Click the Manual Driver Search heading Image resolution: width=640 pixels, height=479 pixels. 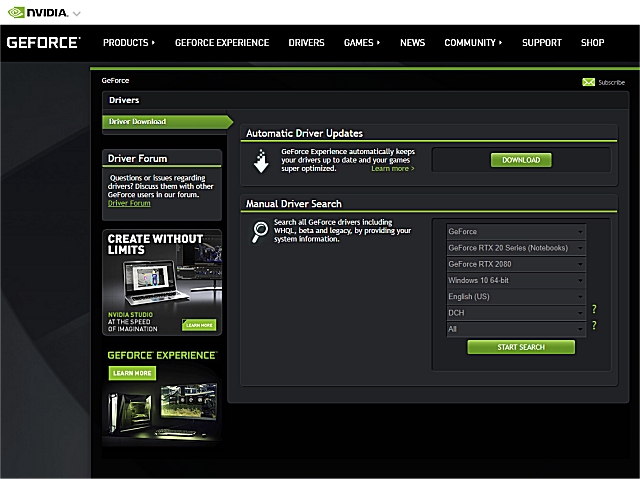(x=293, y=204)
